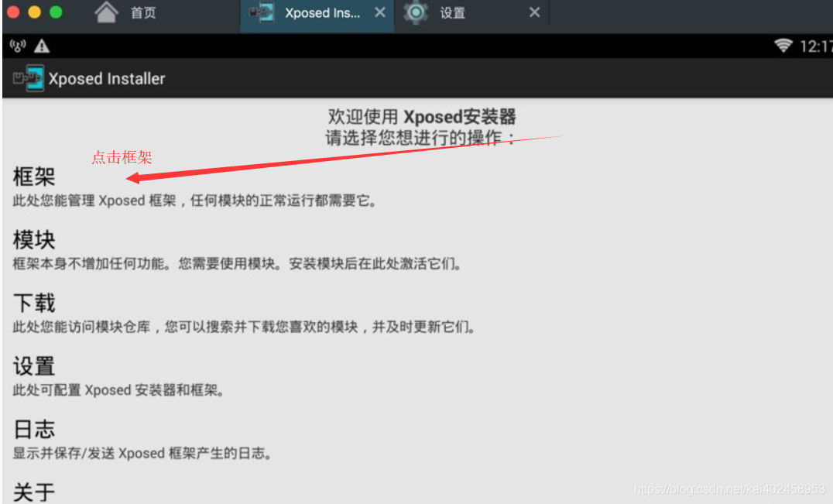
Task: Click description 此处您能管理 Xposed 框架
Action: pos(195,201)
